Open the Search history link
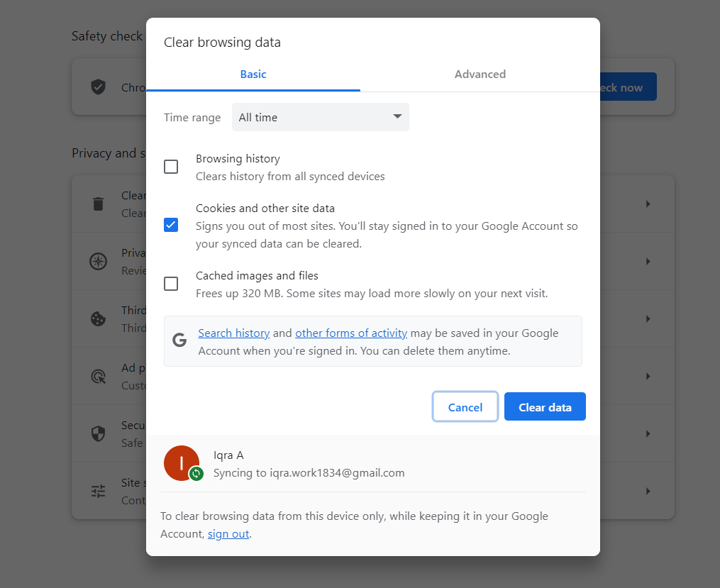 point(233,333)
